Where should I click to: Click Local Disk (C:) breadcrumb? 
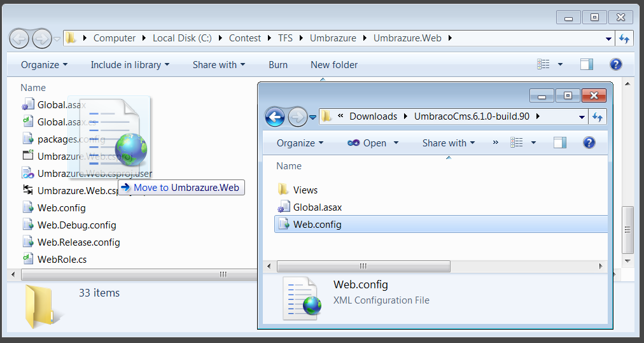point(183,38)
